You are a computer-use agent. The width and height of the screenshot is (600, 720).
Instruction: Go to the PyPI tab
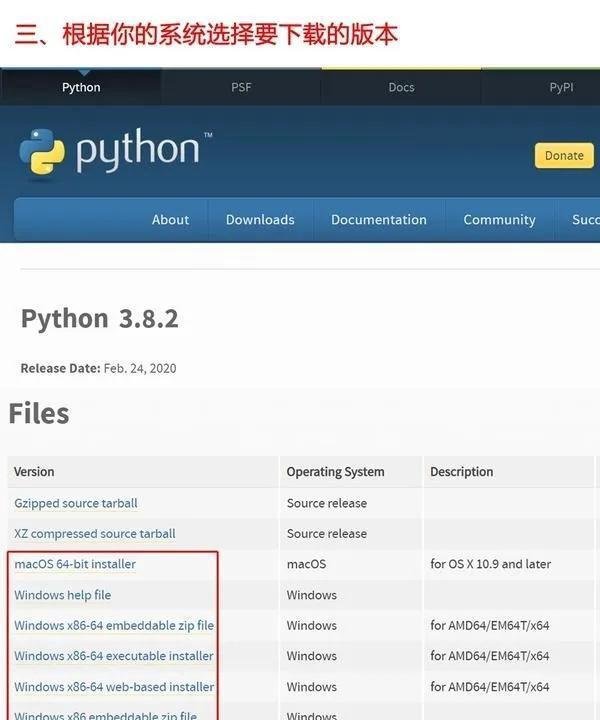561,87
